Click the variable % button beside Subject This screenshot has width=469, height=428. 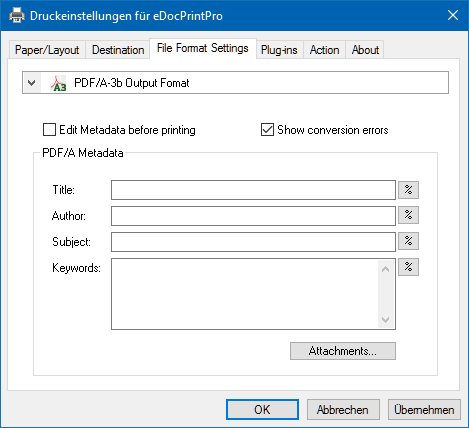point(408,241)
